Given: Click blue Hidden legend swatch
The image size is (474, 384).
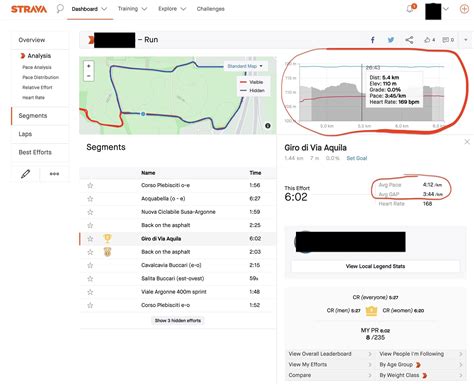Looking at the screenshot, I should 243,90.
